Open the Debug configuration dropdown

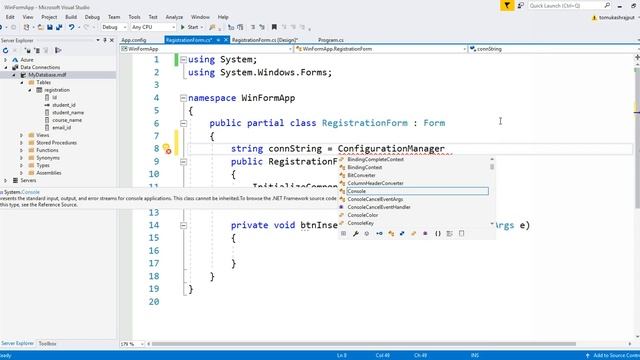[114, 27]
